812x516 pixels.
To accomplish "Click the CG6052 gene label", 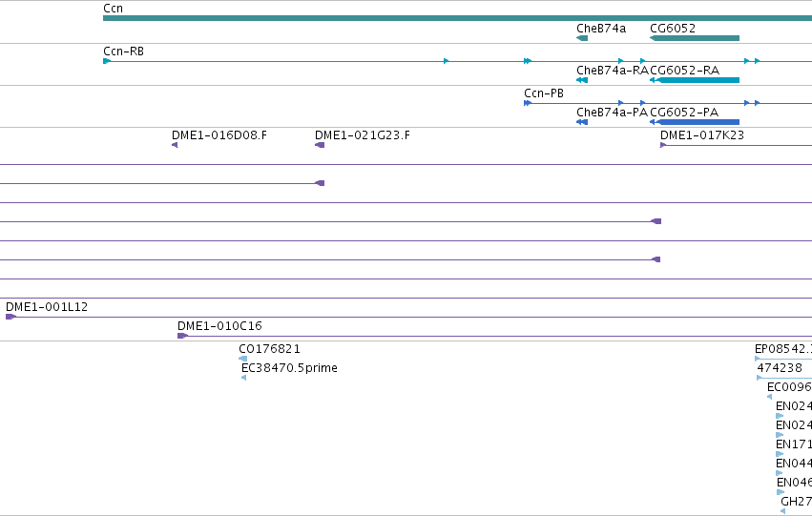I will click(x=672, y=29).
